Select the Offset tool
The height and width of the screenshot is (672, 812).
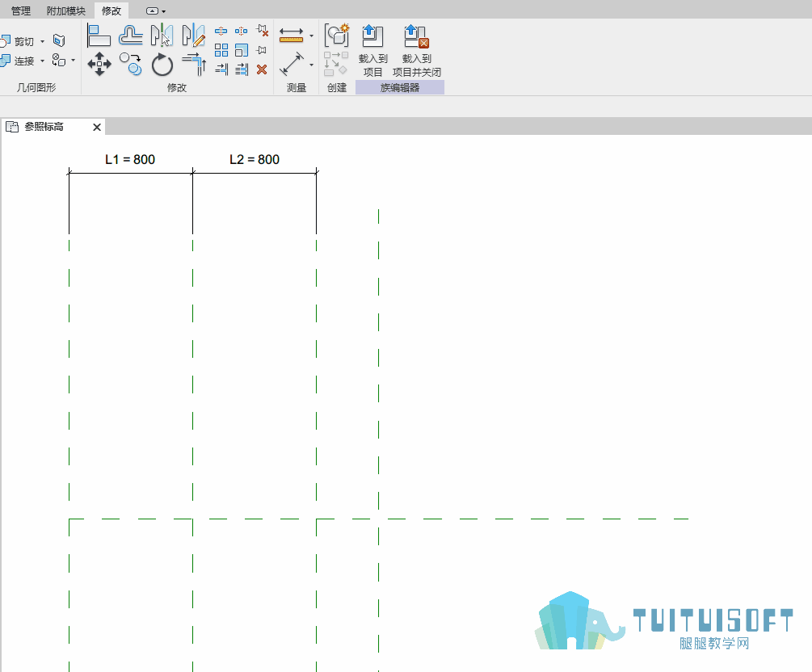pyautogui.click(x=131, y=36)
